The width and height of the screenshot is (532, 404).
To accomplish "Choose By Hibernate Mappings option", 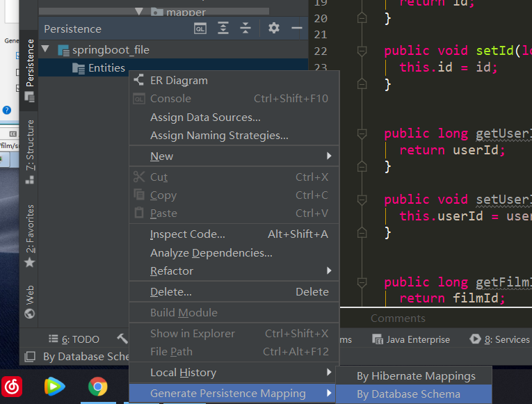I will (x=416, y=376).
